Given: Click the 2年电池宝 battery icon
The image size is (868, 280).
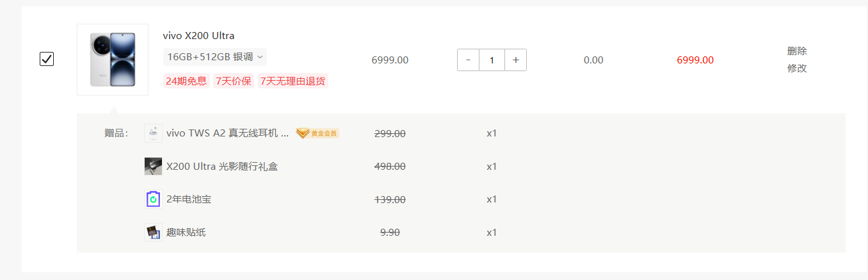Looking at the screenshot, I should point(153,199).
